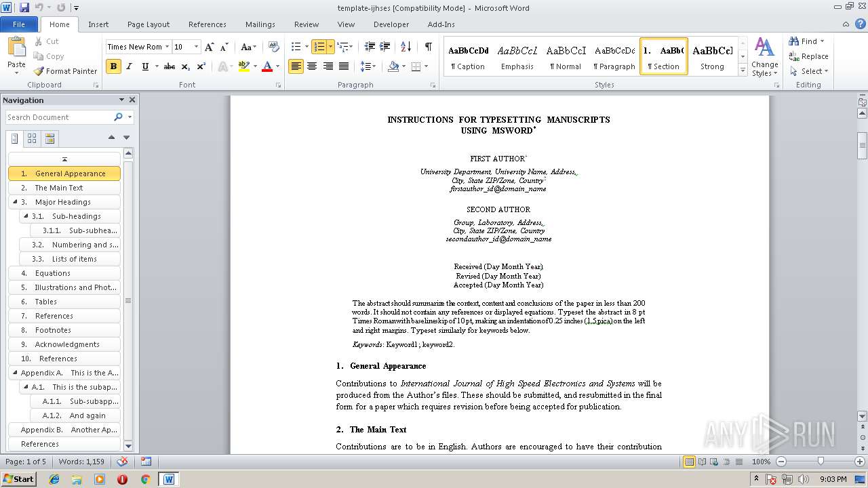The height and width of the screenshot is (488, 868).
Task: Apply the Strong style
Action: click(x=712, y=56)
